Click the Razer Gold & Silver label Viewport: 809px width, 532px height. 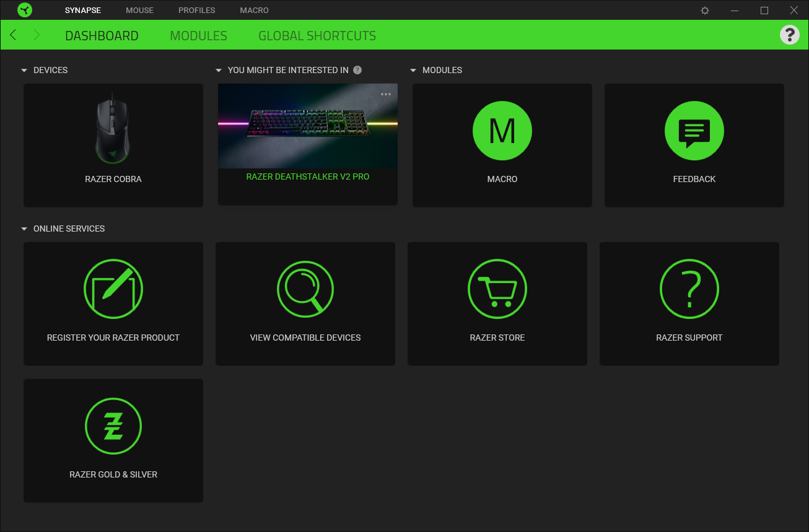pyautogui.click(x=113, y=474)
